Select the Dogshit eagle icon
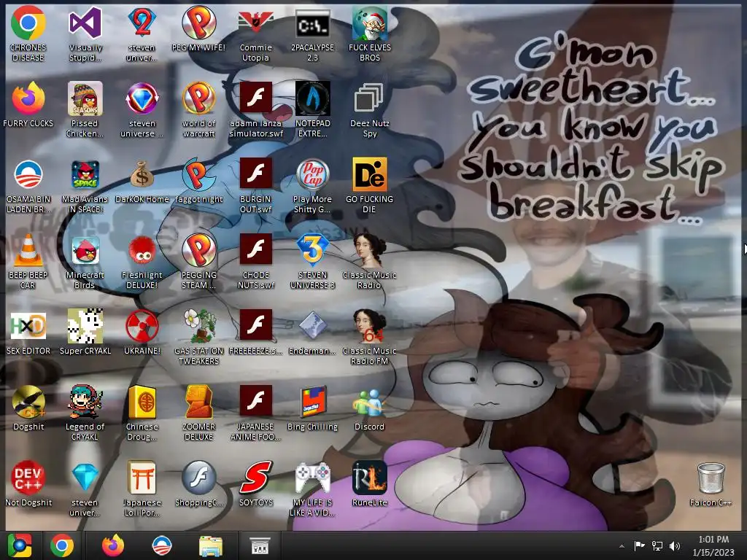Image resolution: width=747 pixels, height=560 pixels. pos(28,402)
